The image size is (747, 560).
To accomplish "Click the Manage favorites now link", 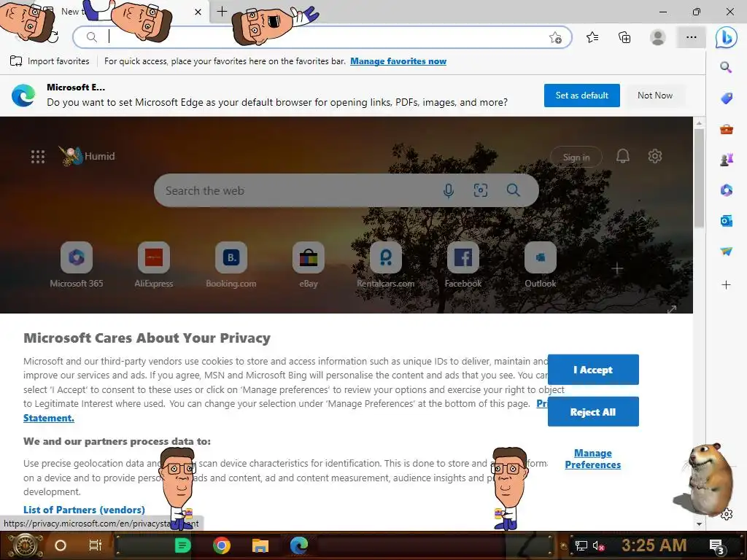I will click(398, 61).
